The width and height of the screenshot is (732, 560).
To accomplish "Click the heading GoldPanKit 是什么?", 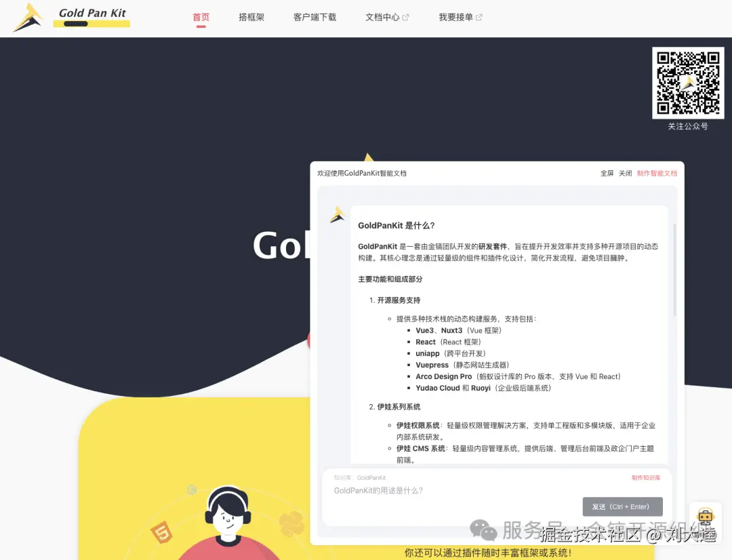I will pyautogui.click(x=396, y=226).
